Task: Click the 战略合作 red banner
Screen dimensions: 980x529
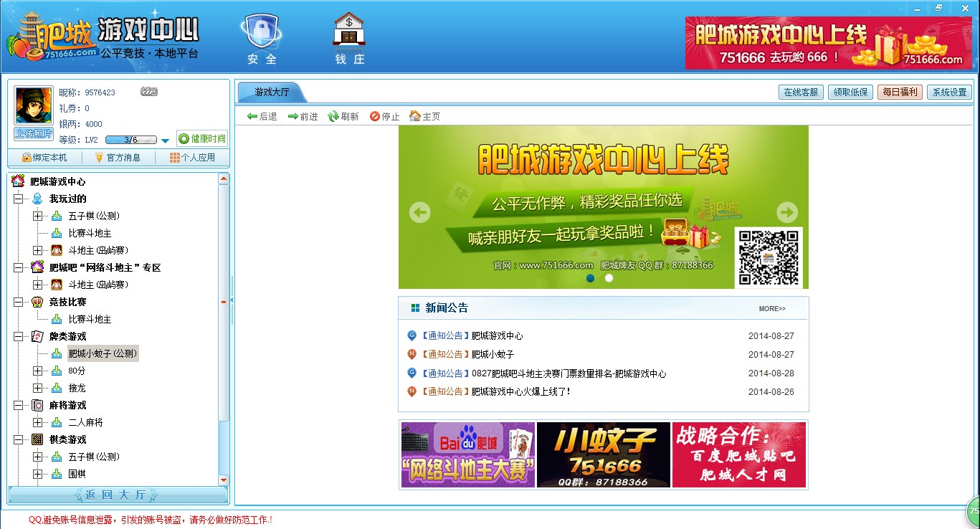Action: coord(739,454)
